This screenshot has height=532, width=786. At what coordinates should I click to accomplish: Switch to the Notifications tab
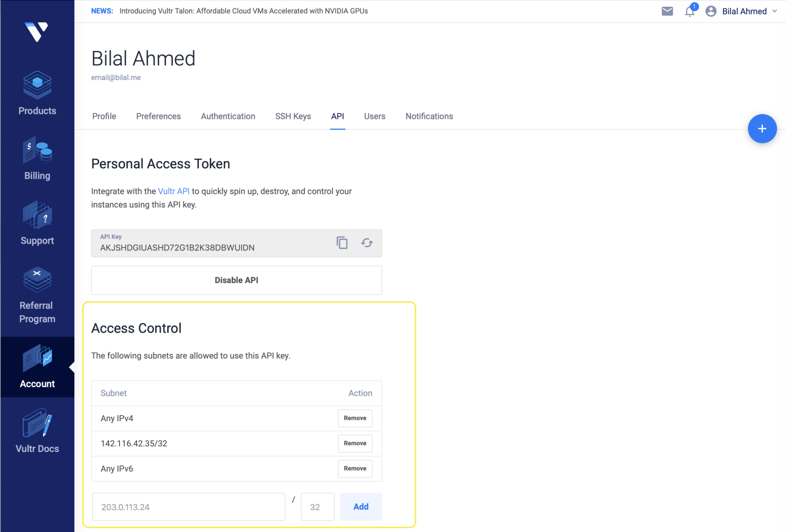click(x=429, y=116)
